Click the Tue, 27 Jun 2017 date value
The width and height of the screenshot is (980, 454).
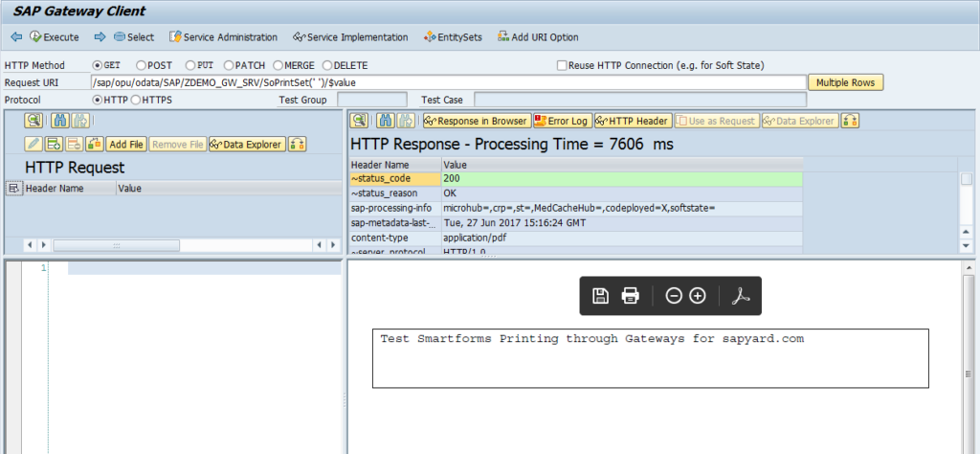coord(622,222)
